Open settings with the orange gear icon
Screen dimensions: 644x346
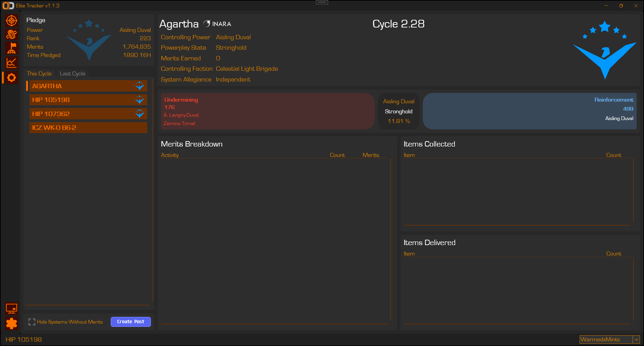pos(11,324)
